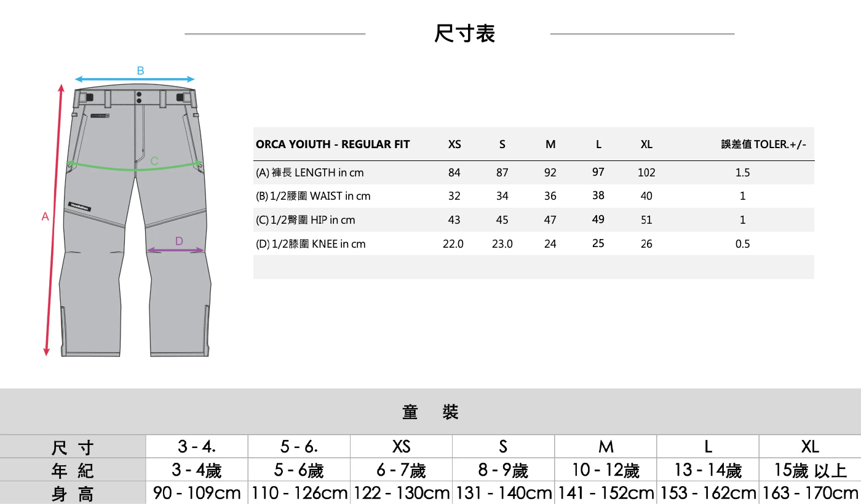The image size is (861, 504).
Task: Click the XS cell in kids table
Action: [401, 446]
